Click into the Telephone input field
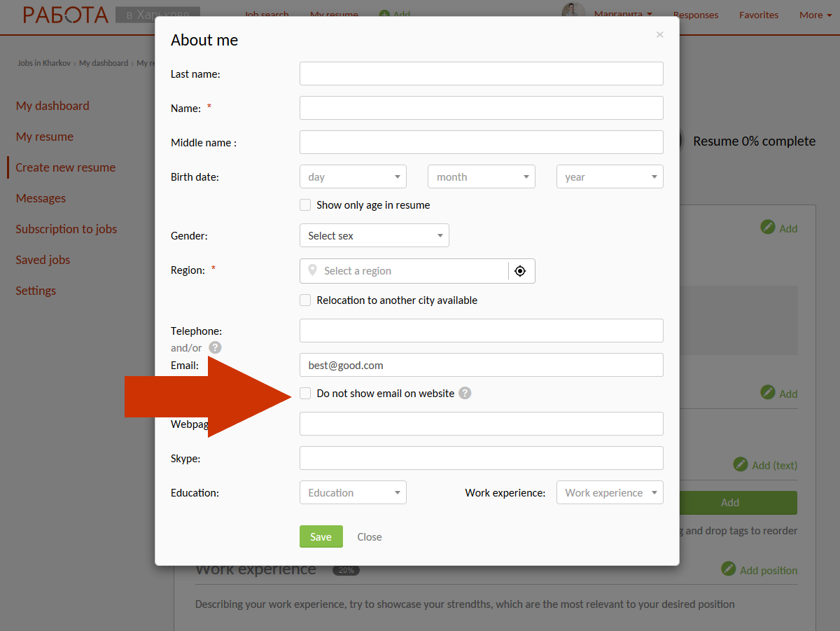Screen dimensions: 840x631 481,331
